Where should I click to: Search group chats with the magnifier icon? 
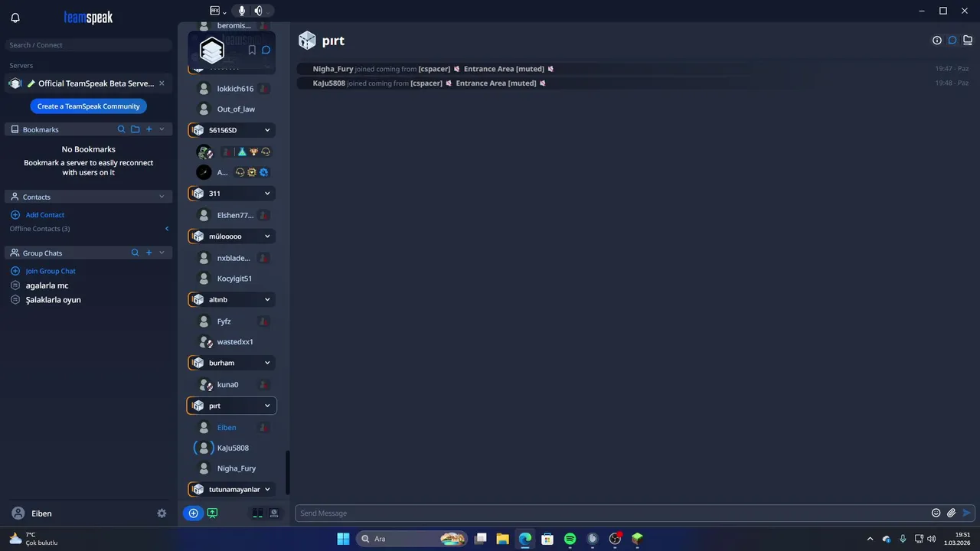(x=136, y=253)
